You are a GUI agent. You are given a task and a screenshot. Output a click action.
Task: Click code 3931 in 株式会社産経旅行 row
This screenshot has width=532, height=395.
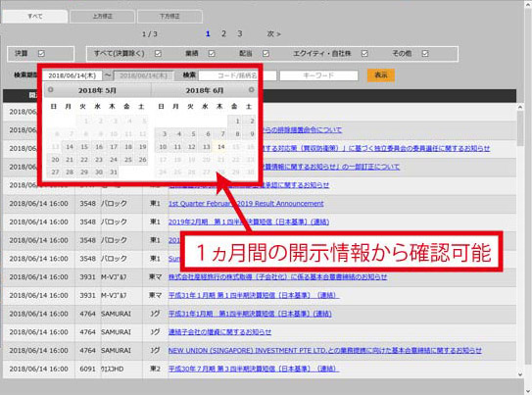[87, 277]
